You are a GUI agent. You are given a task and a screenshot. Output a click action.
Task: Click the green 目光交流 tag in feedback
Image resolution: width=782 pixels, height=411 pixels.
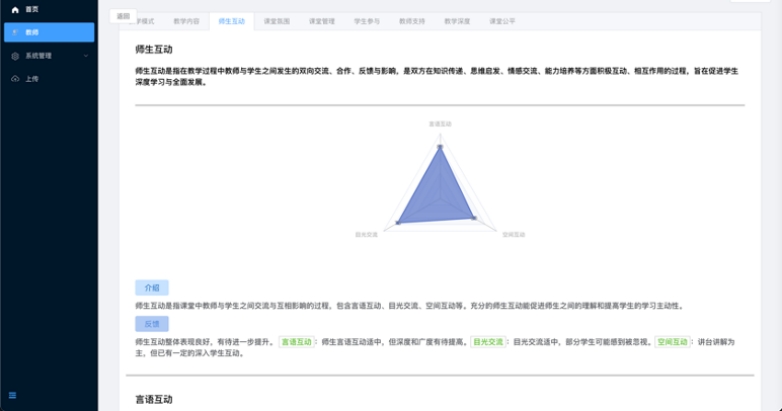(488, 342)
